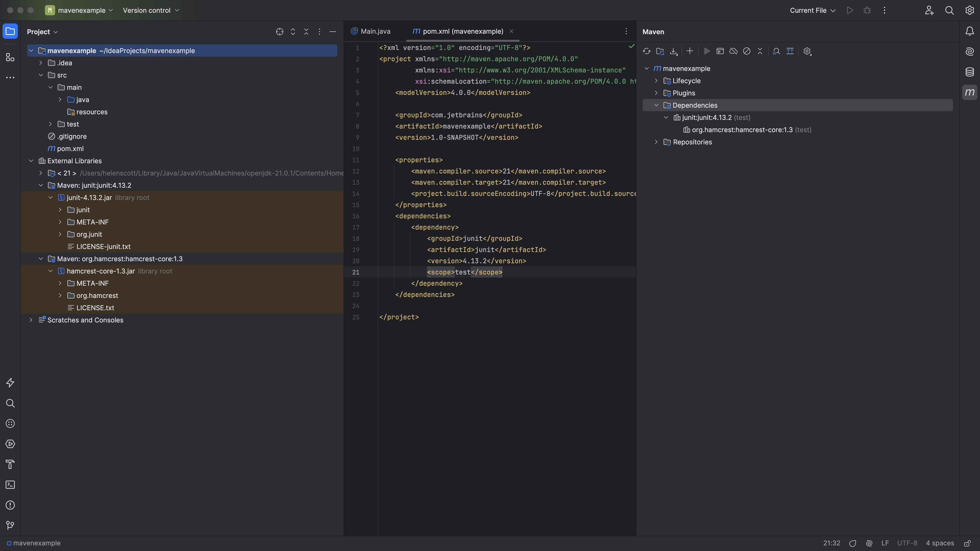Collapse all nodes in the Maven tree

[x=760, y=51]
